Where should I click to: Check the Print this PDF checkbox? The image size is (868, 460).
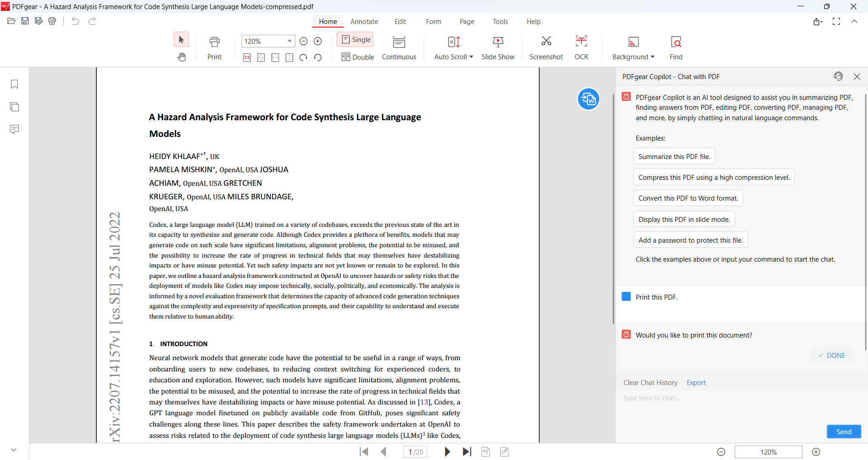tap(626, 296)
